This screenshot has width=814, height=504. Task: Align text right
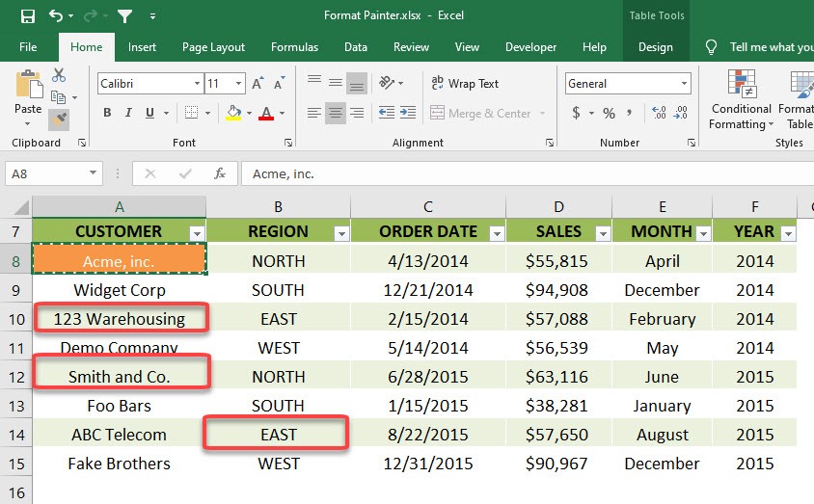(357, 113)
